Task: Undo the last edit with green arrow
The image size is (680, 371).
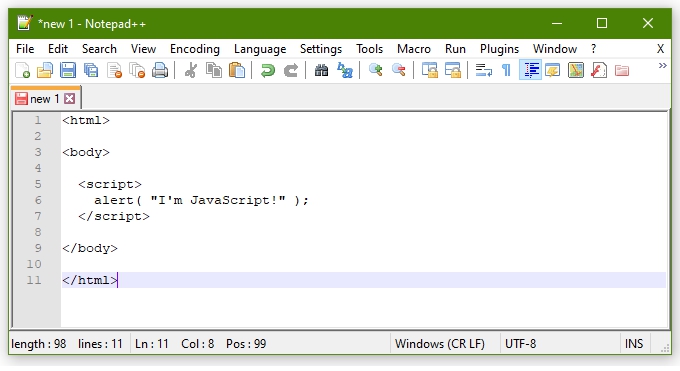Action: [x=268, y=70]
